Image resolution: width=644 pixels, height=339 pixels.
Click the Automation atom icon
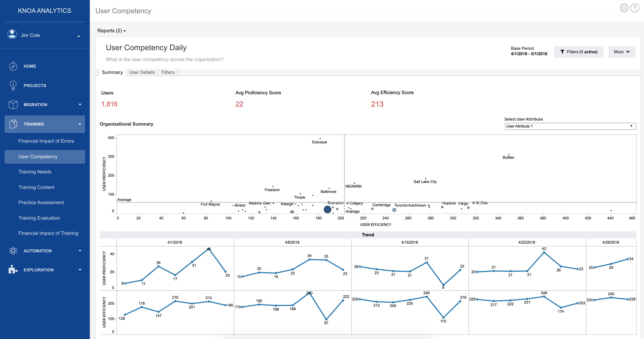[x=13, y=251]
